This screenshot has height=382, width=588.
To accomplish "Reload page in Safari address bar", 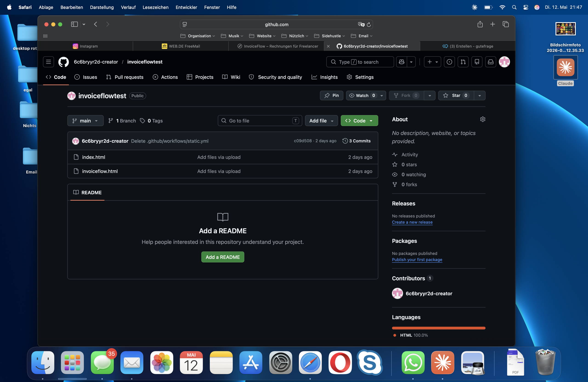I will pyautogui.click(x=369, y=24).
